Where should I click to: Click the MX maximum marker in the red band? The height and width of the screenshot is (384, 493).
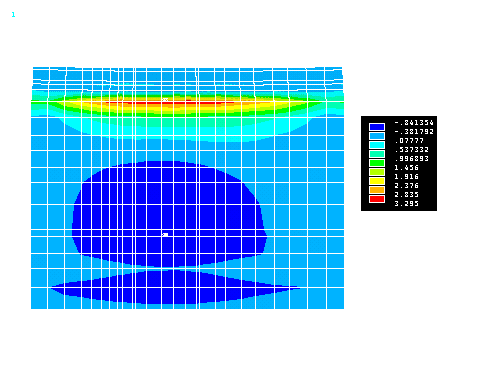[x=165, y=99]
